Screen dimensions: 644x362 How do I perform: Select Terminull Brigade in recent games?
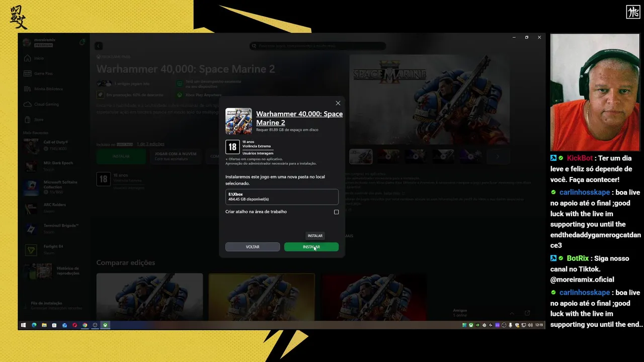pyautogui.click(x=55, y=228)
